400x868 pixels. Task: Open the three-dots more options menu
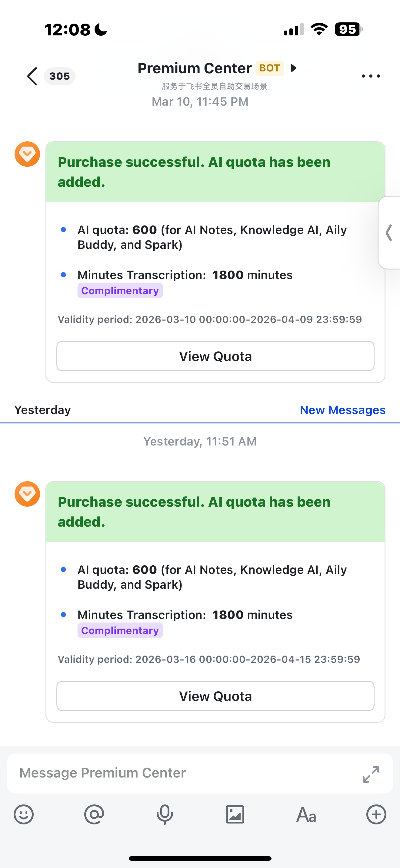(x=371, y=76)
